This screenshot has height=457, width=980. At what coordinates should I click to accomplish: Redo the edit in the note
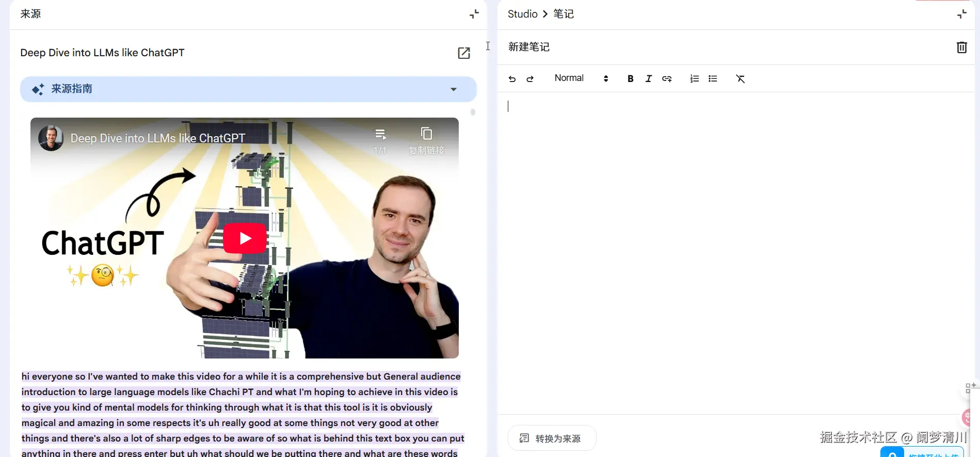click(530, 79)
